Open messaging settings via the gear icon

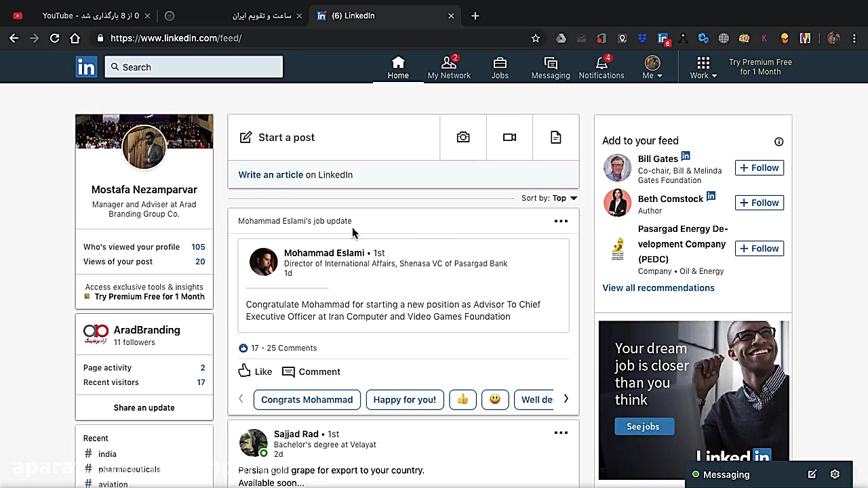tap(835, 474)
